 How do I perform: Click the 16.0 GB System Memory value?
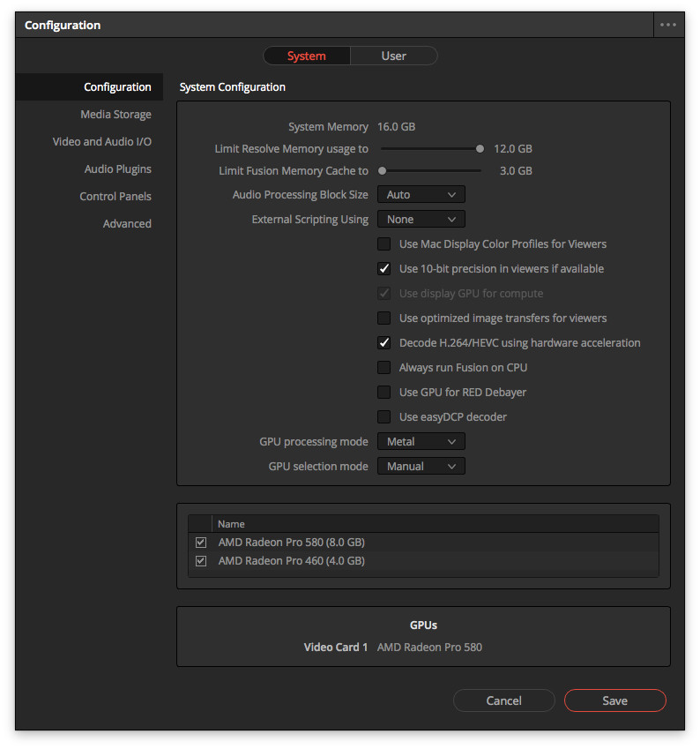tap(397, 127)
